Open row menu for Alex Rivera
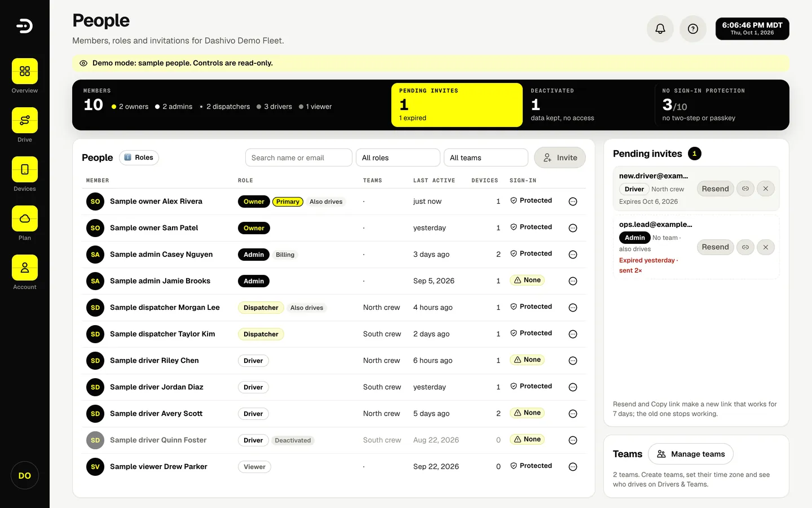Image resolution: width=812 pixels, height=508 pixels. pos(573,202)
